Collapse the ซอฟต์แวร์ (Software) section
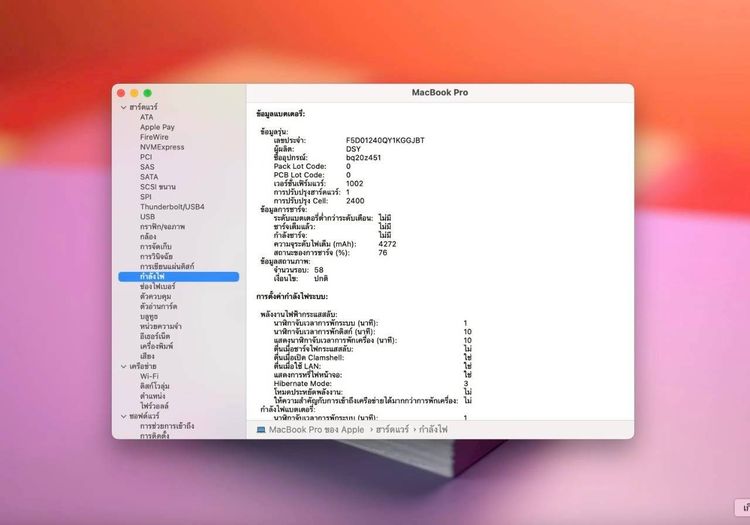750x525 pixels. 123,416
